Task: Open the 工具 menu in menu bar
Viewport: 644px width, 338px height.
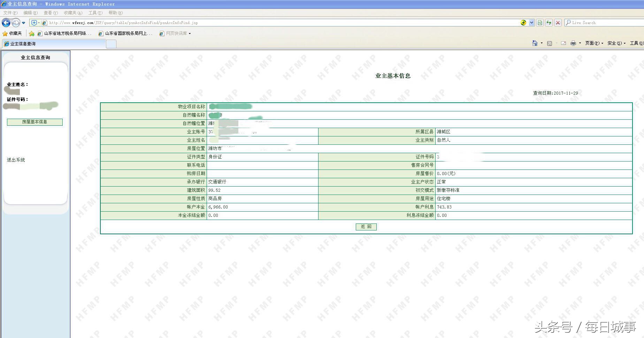Action: [95, 13]
